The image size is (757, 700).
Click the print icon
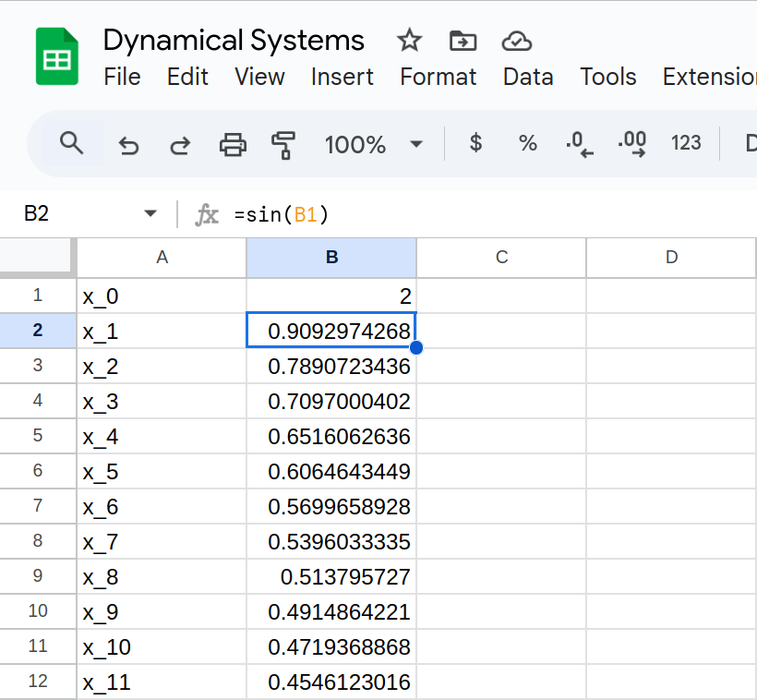tap(233, 144)
